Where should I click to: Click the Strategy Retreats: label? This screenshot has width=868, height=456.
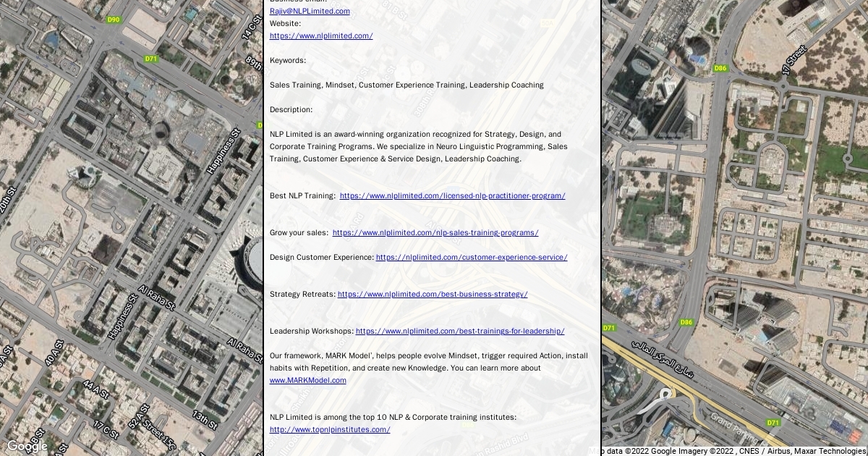tap(302, 294)
